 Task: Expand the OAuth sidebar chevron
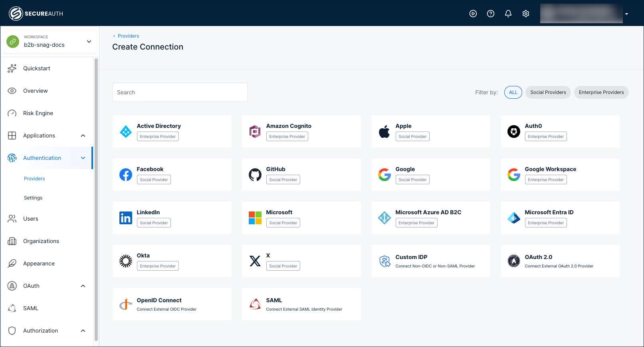tap(83, 286)
